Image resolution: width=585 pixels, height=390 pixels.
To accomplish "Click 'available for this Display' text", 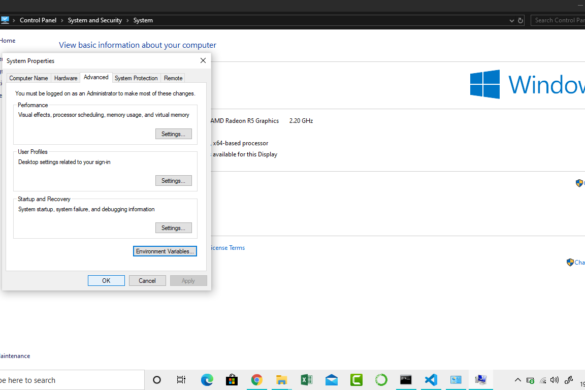I will click(x=245, y=154).
